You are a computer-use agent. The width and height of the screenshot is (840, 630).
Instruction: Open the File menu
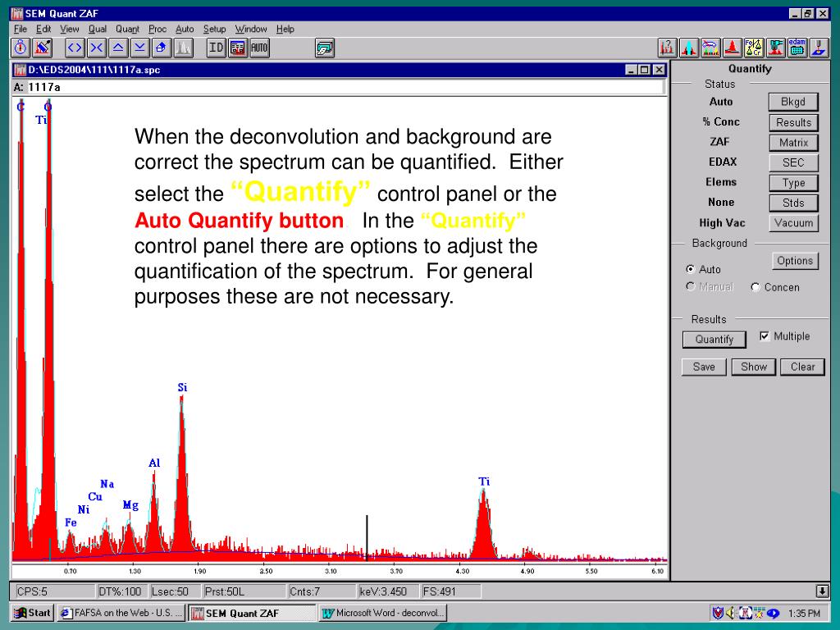[21, 29]
